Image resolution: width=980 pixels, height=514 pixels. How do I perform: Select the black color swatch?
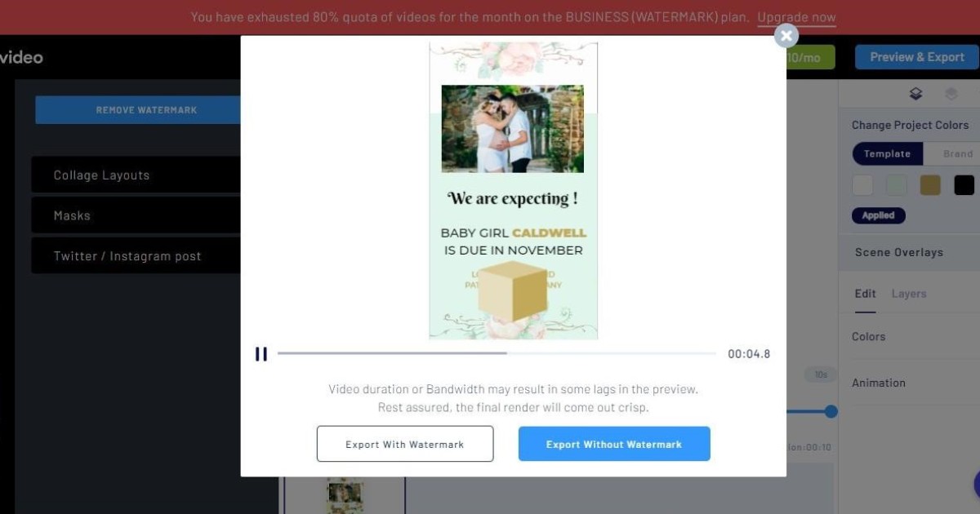pos(964,185)
